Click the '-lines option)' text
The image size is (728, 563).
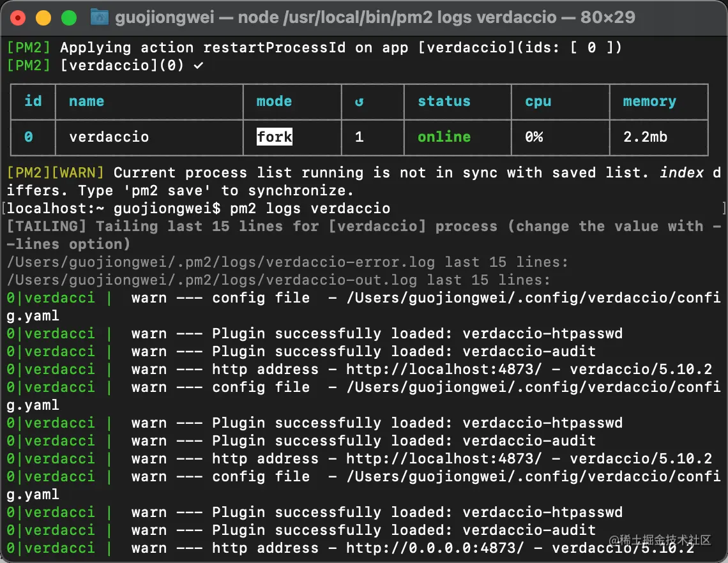[68, 244]
